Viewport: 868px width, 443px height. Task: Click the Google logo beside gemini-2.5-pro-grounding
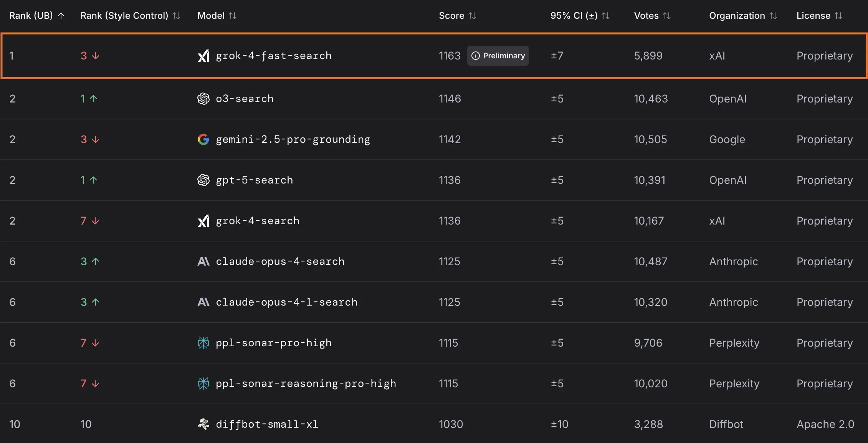pos(204,139)
